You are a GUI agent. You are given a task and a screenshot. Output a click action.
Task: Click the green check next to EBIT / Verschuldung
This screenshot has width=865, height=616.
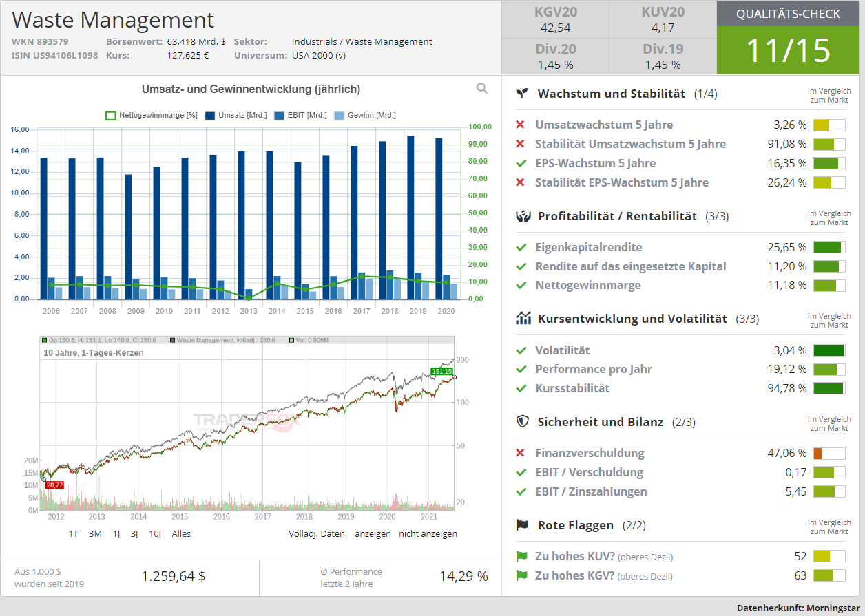point(521,472)
